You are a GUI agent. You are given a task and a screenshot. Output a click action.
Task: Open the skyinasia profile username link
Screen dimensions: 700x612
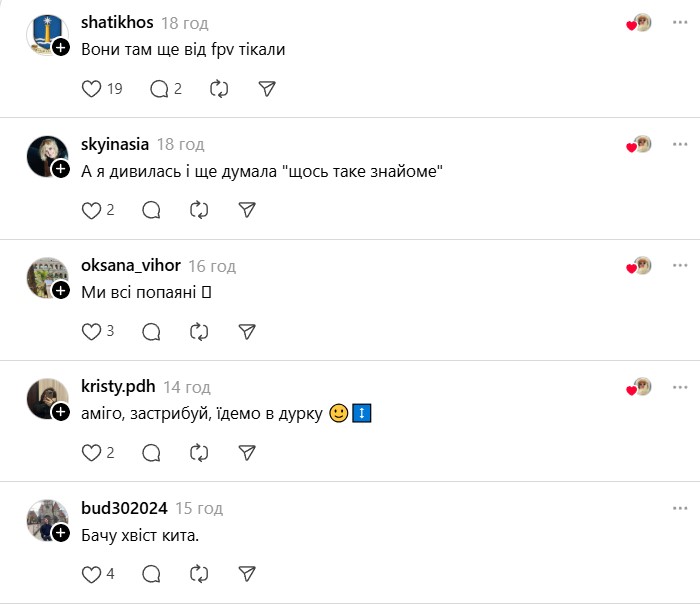click(x=115, y=144)
